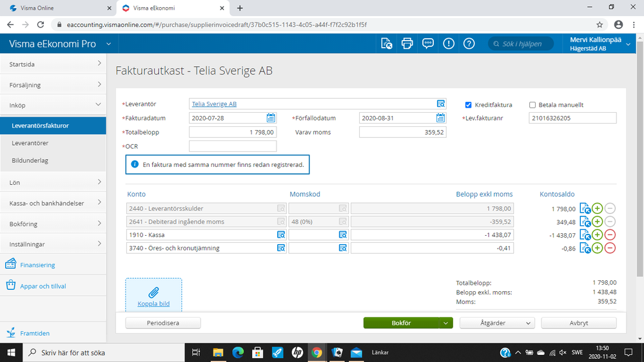The width and height of the screenshot is (644, 362).
Task: Open File Explorer from the taskbar
Action: (x=218, y=352)
